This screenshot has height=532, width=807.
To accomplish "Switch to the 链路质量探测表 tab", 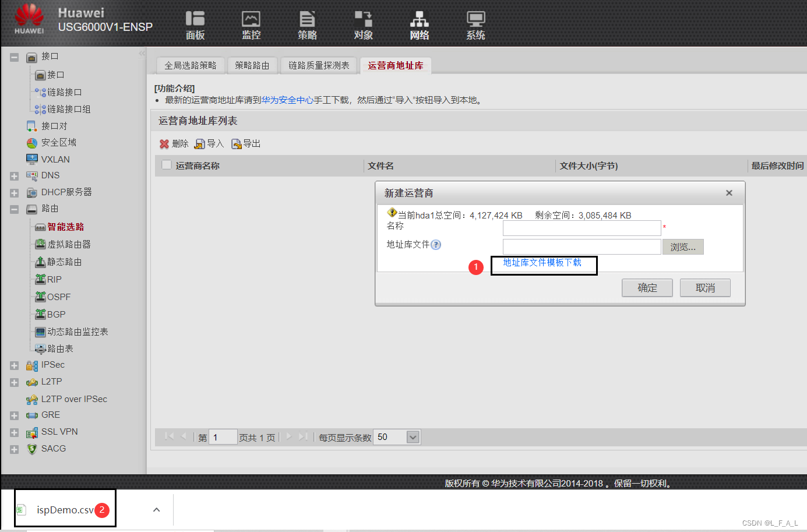I will pyautogui.click(x=319, y=65).
